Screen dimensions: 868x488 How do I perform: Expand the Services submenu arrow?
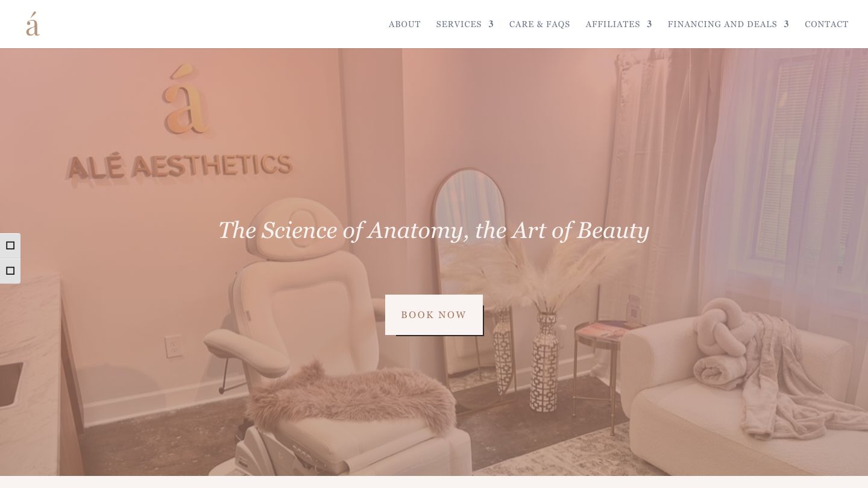[x=491, y=24]
